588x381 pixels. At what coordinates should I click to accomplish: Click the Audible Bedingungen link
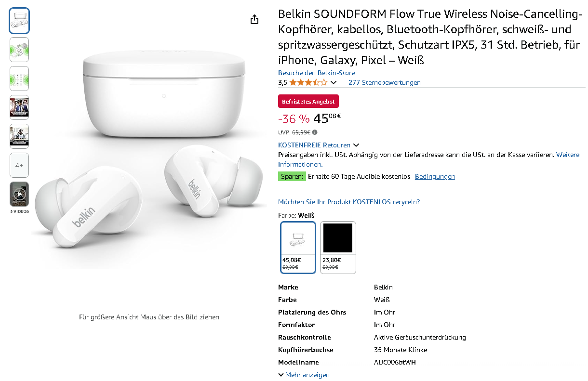[435, 176]
